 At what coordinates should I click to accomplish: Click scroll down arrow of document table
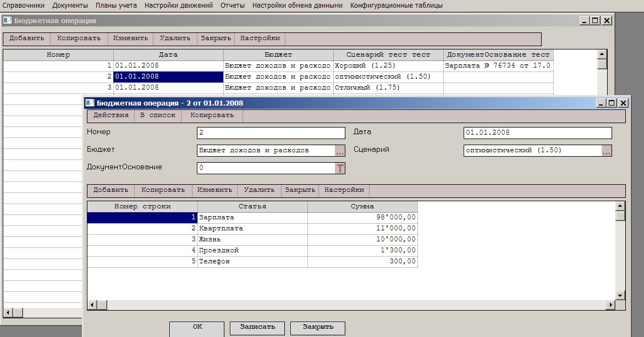[620, 296]
